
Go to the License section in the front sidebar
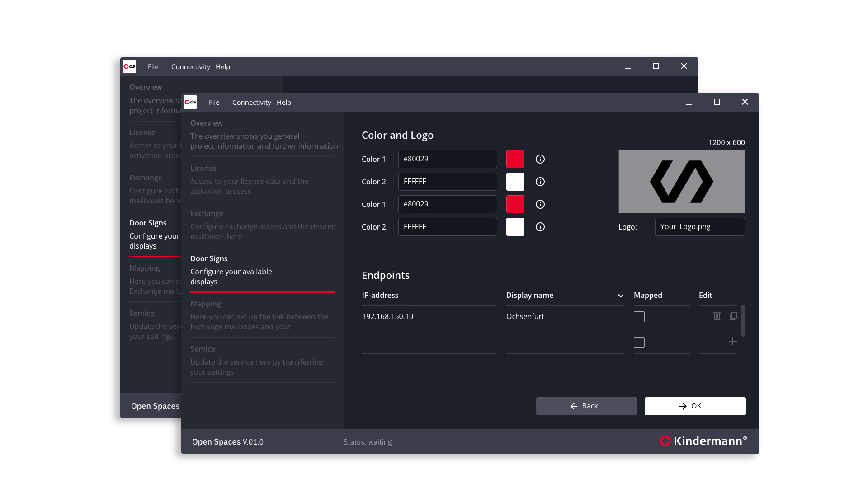[262, 180]
